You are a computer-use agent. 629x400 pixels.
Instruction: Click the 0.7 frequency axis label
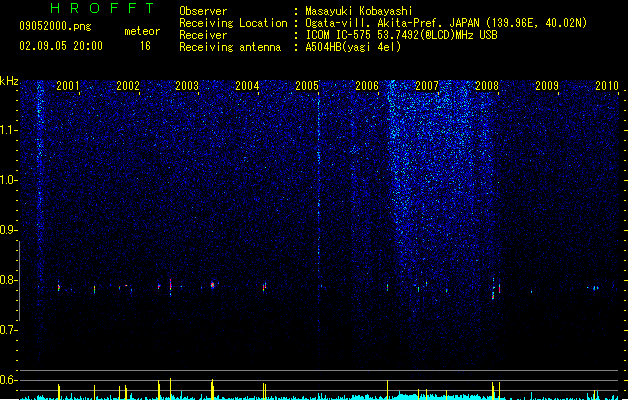coord(9,330)
